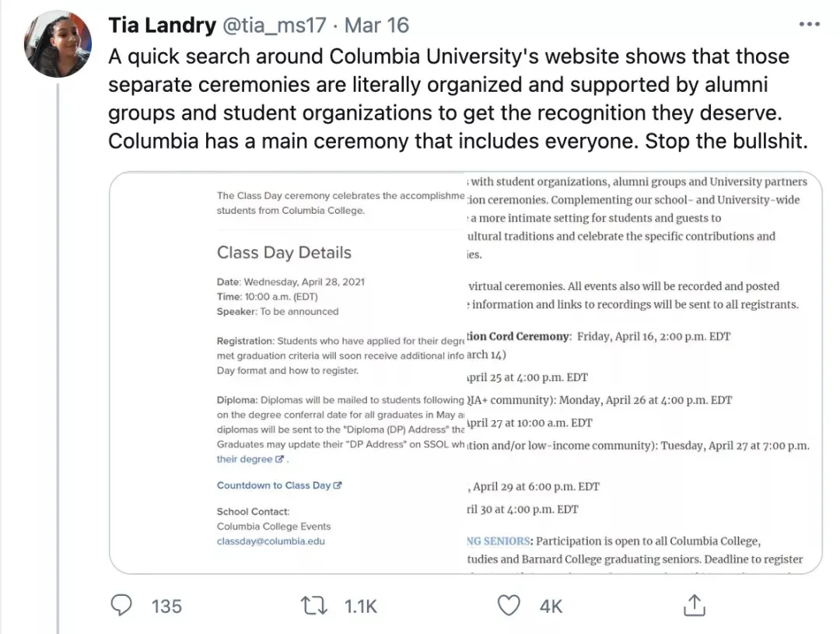
Task: Open the share tweet icon
Action: tap(694, 605)
